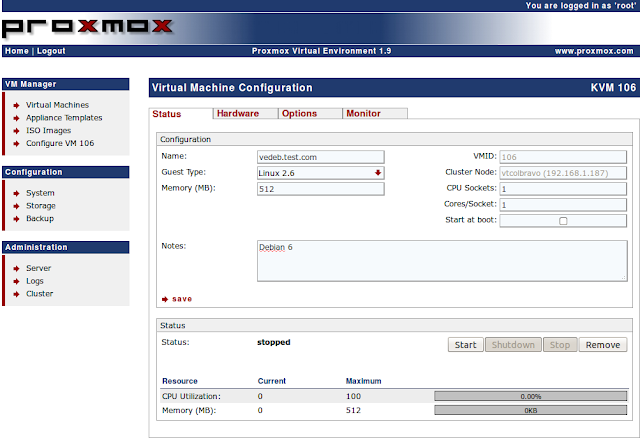Click the Resource column header

pos(180,381)
